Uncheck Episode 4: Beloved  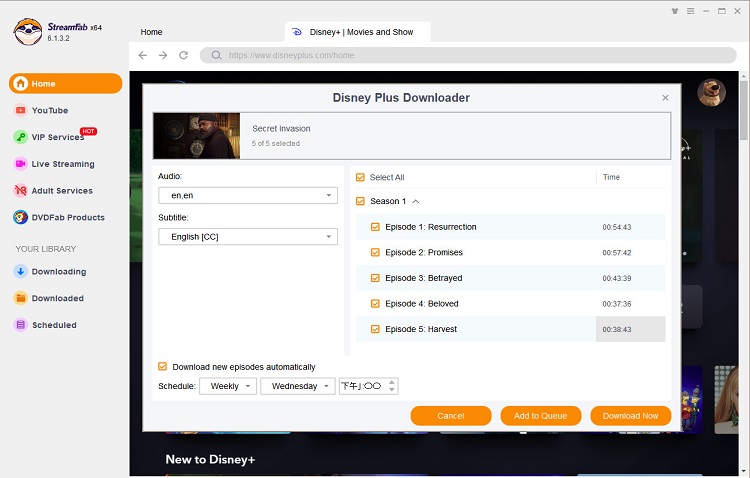click(x=375, y=304)
